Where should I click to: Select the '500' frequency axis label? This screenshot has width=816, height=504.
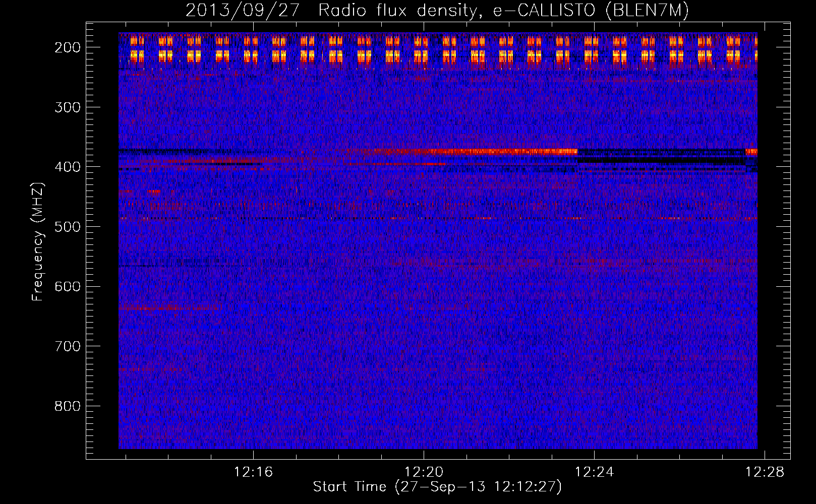(x=67, y=227)
